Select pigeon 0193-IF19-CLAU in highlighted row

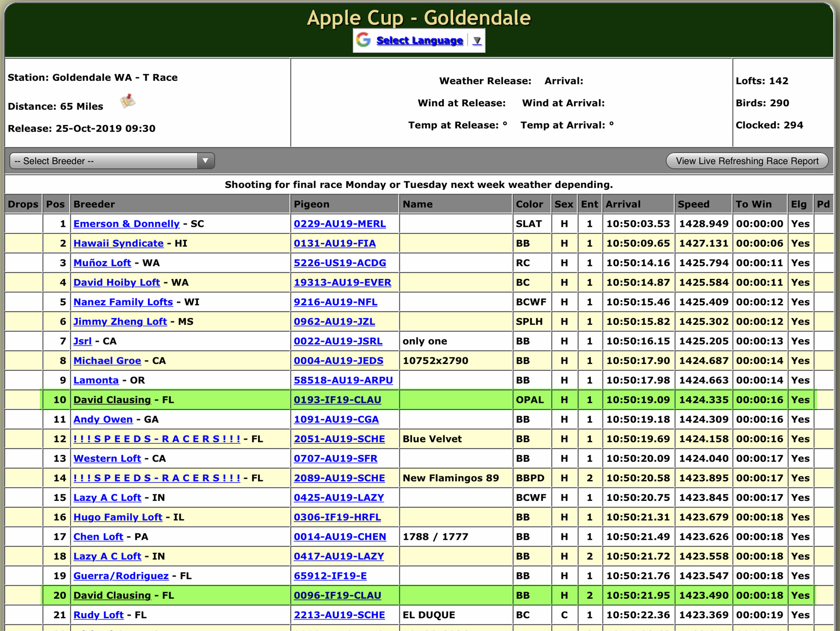[x=337, y=400]
